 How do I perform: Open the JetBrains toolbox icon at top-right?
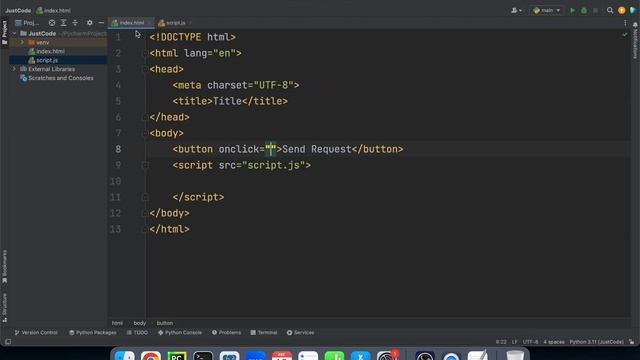pos(633,10)
